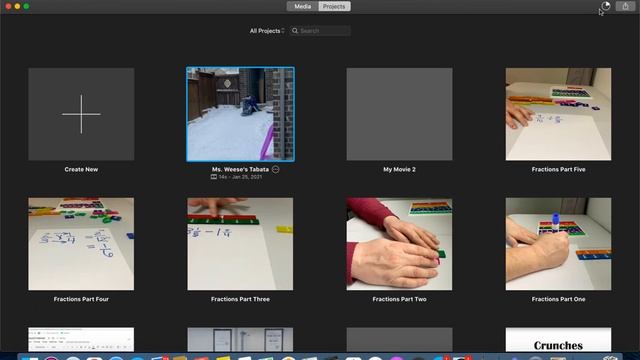Click the project Search field
The image size is (640, 360).
point(320,31)
